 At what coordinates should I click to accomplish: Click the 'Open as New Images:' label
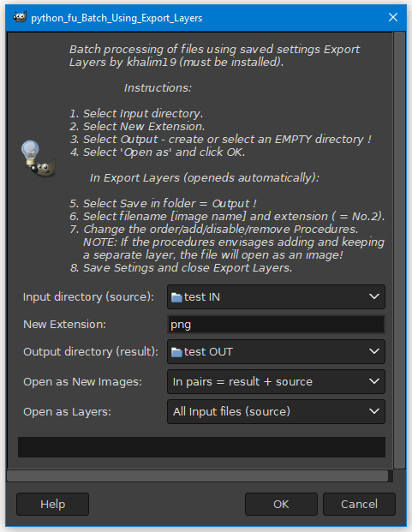click(82, 382)
